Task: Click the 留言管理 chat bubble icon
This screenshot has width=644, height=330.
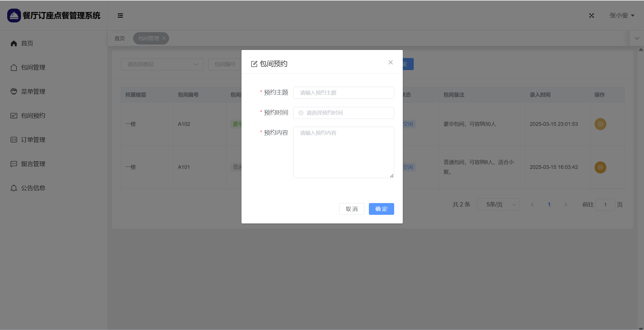Action: (14, 164)
